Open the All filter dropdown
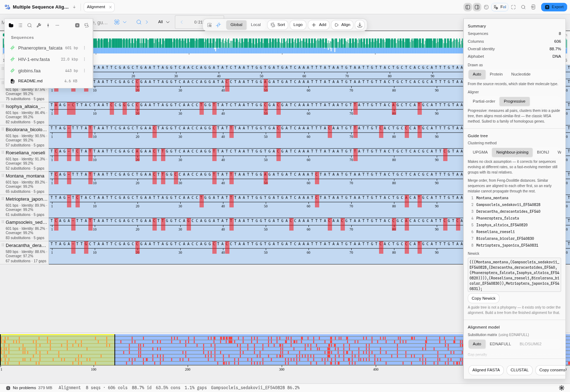The image size is (570, 392). pos(164,22)
